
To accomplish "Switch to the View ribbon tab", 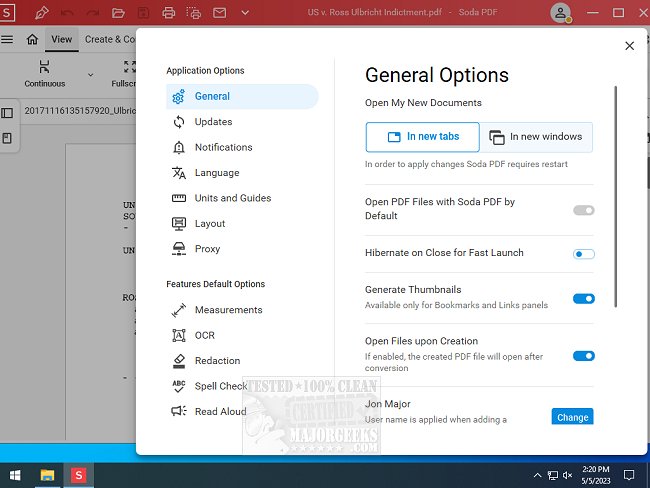I will point(62,39).
